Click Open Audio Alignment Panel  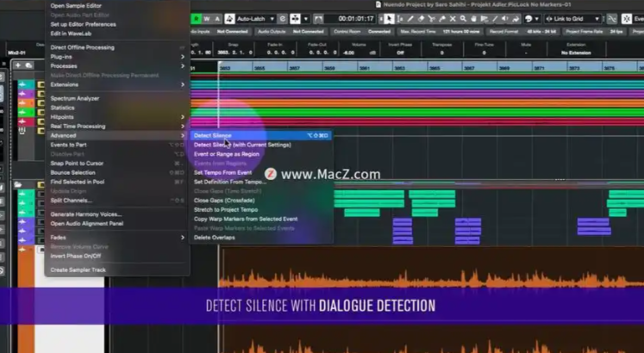[86, 223]
